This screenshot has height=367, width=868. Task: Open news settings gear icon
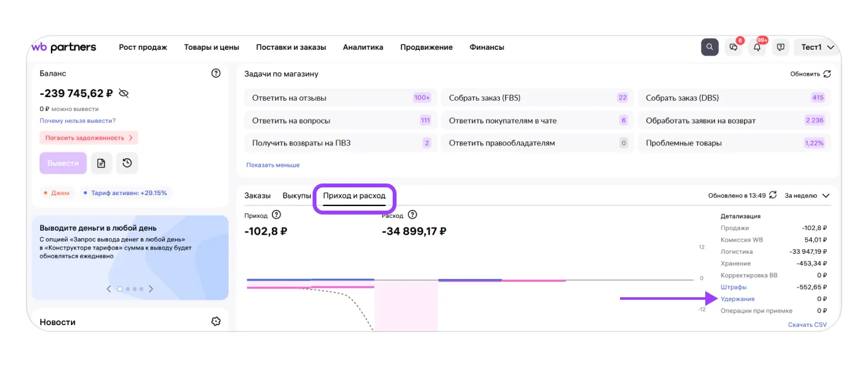point(216,322)
